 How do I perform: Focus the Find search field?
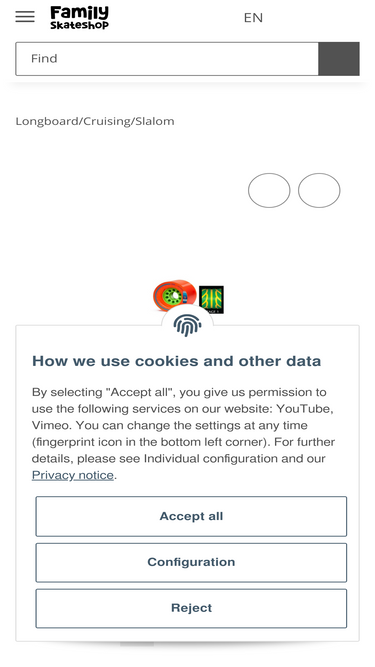(x=167, y=59)
